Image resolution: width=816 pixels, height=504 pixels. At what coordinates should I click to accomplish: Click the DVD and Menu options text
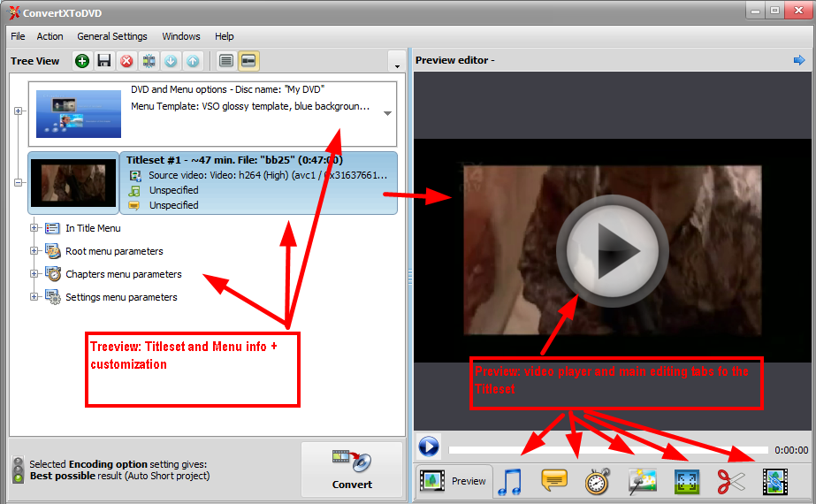[x=227, y=89]
